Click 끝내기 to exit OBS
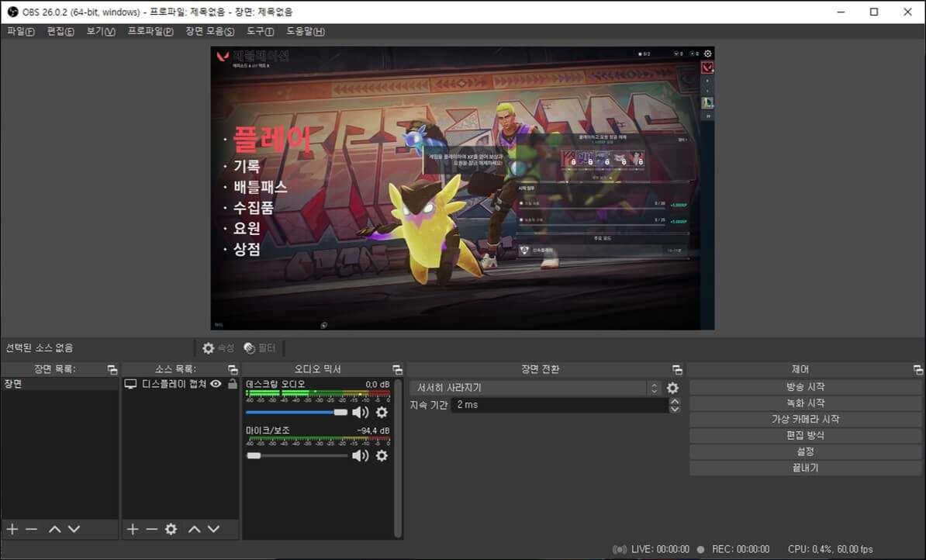Screen dimensions: 926x560 click(x=806, y=468)
